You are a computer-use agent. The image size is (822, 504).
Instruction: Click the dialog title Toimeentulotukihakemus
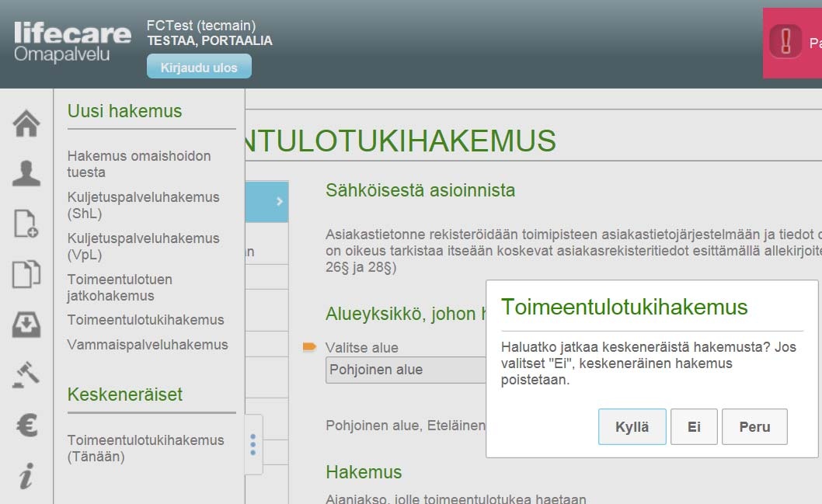[625, 307]
